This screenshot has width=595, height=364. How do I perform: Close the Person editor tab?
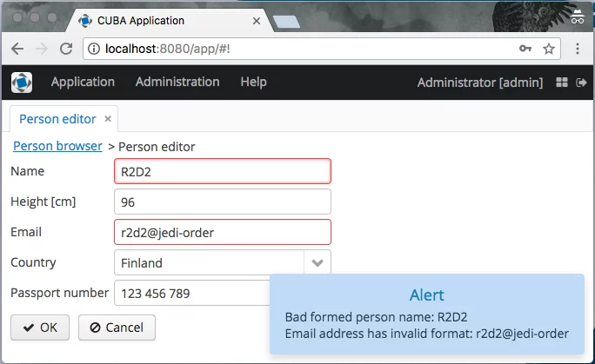(x=108, y=119)
